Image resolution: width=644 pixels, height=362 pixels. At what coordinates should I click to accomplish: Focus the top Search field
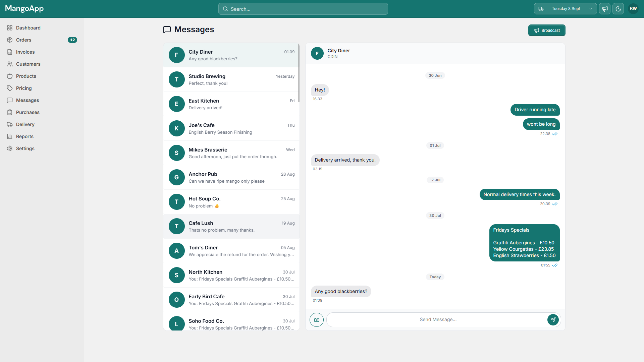click(303, 9)
